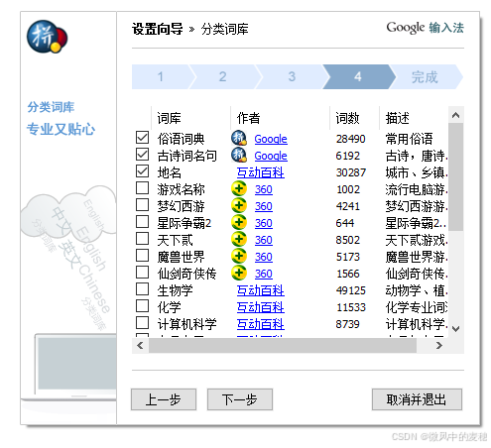Click the vertical scrollbar thumb
Image resolution: width=491 pixels, height=448 pixels.
pos(456,176)
